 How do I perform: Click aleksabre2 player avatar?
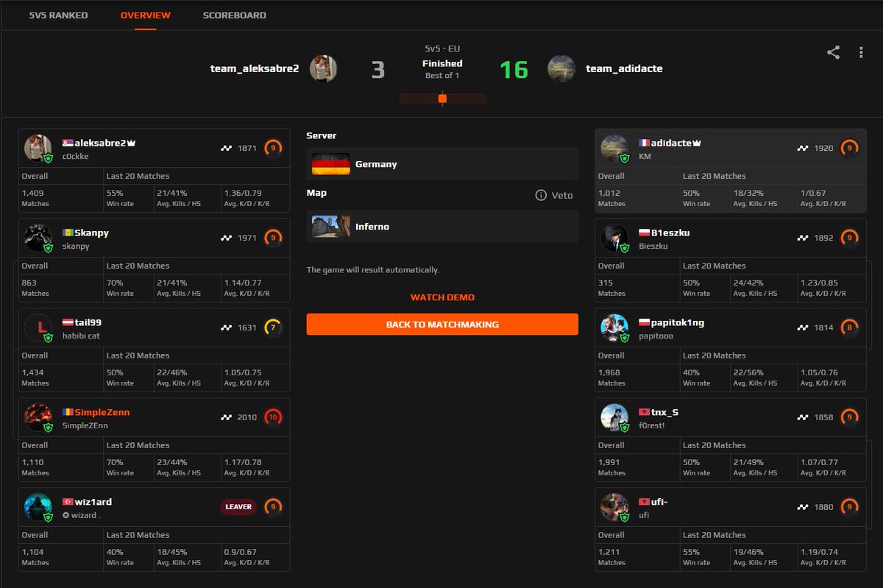pos(38,148)
